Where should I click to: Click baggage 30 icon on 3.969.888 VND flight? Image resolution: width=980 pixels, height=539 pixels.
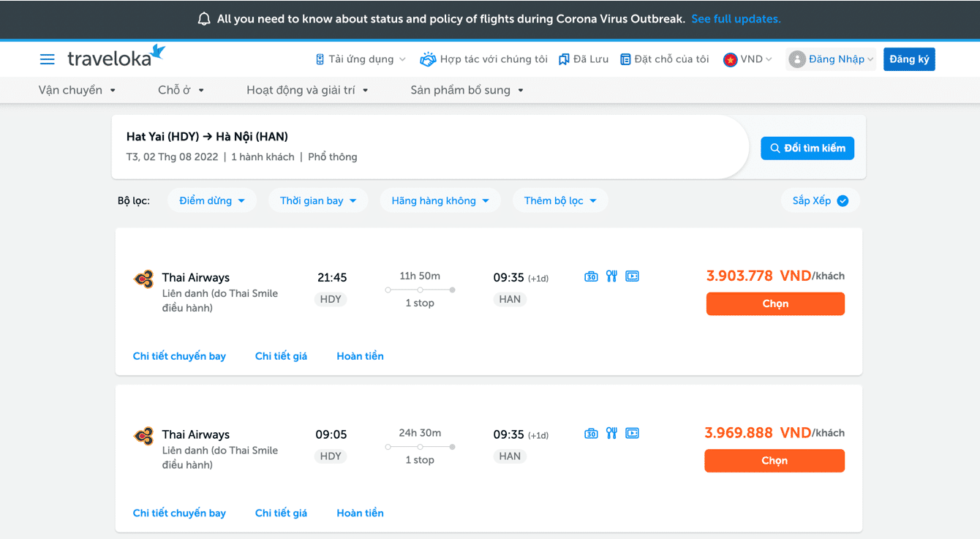tap(591, 434)
